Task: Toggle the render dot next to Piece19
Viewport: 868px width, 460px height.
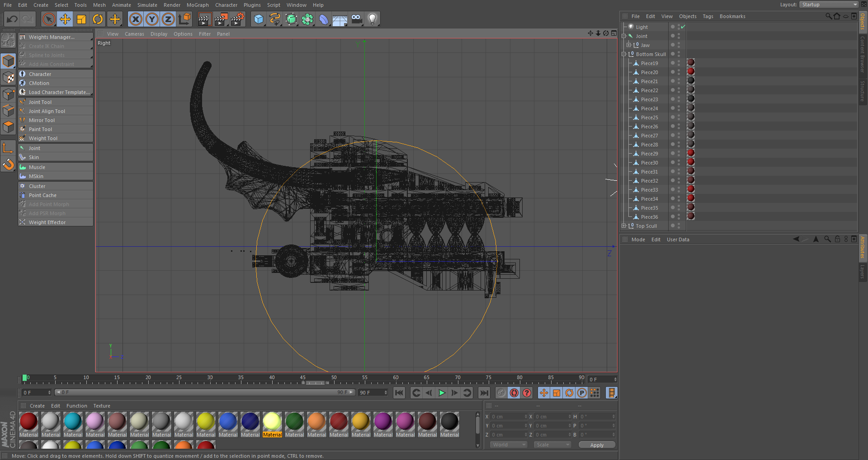Action: [x=673, y=63]
